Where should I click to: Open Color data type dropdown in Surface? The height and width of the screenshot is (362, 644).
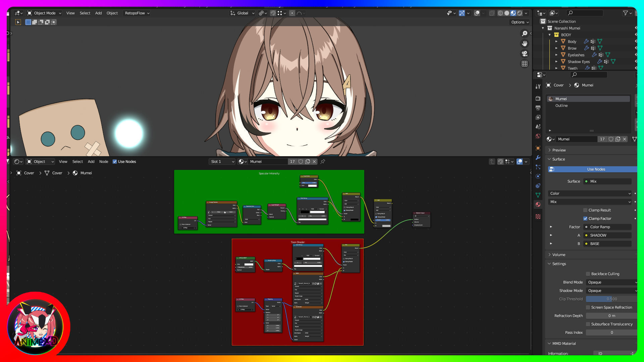pyautogui.click(x=590, y=193)
